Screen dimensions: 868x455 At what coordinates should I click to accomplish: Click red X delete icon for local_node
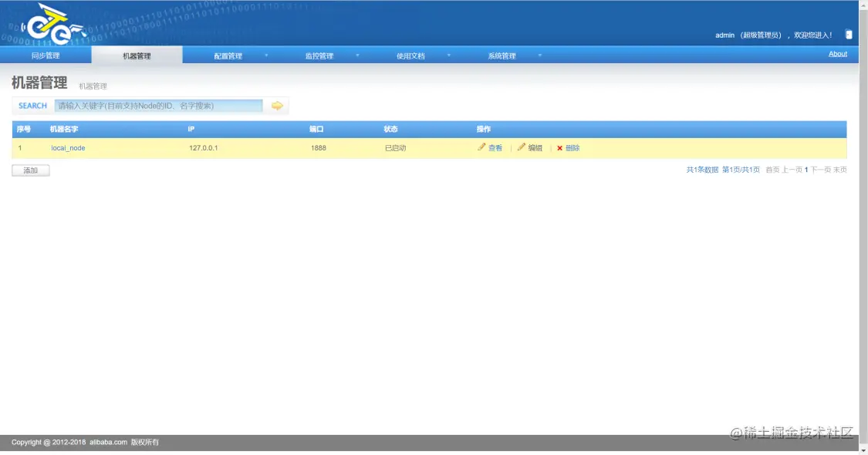click(x=559, y=148)
